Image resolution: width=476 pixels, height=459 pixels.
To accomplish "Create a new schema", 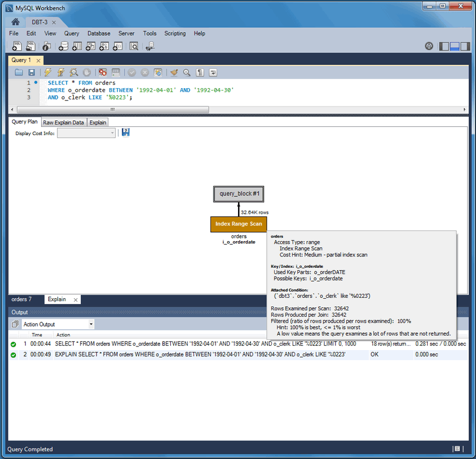I will 63,46.
